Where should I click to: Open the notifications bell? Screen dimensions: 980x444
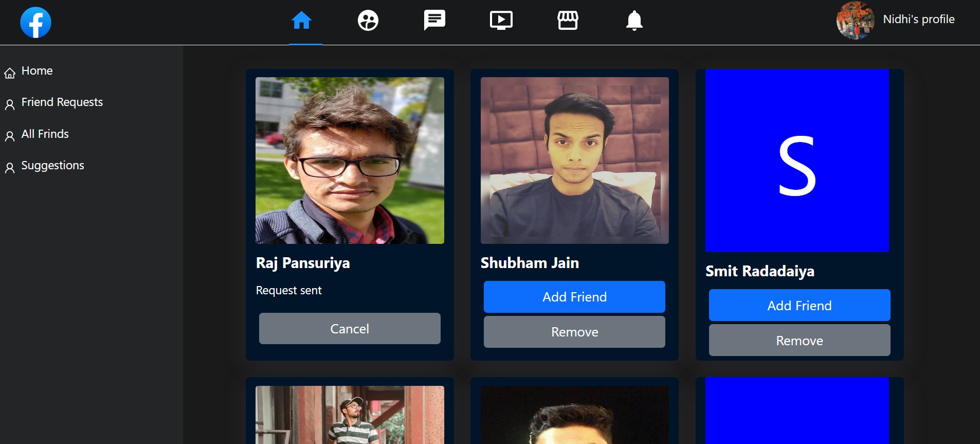click(x=634, y=21)
